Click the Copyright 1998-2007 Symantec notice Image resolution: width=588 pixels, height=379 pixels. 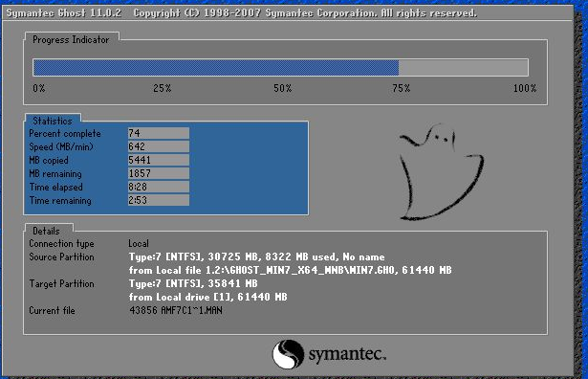tap(305, 13)
